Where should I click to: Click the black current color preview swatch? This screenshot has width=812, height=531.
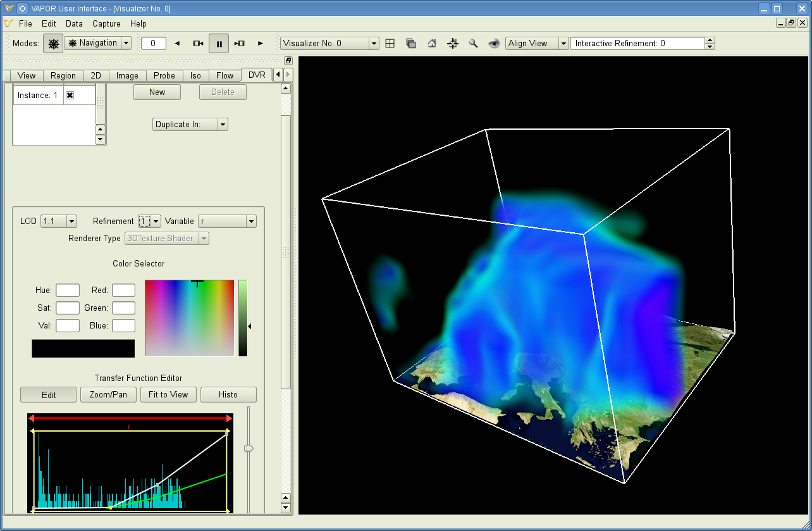tap(83, 349)
